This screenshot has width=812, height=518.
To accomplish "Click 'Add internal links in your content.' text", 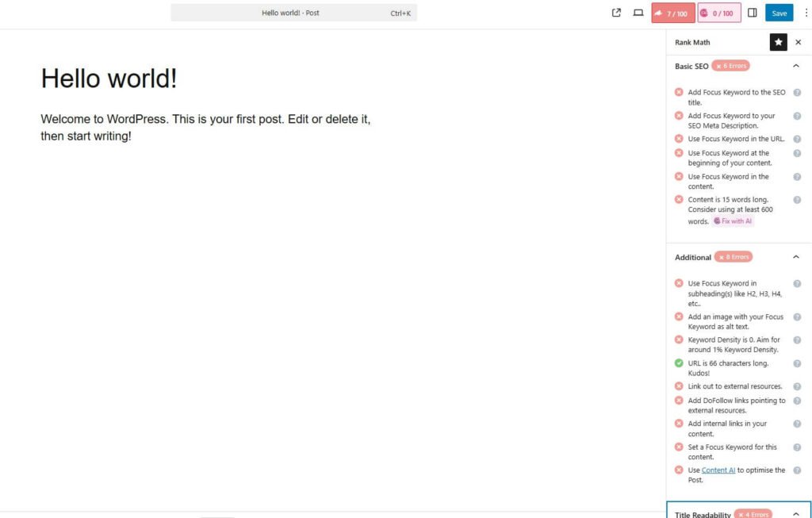I will (x=727, y=429).
